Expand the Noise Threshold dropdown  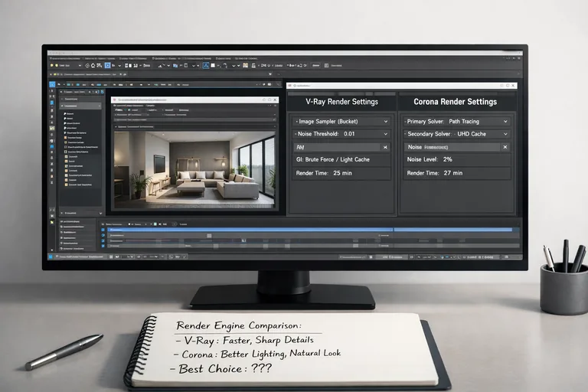[x=384, y=134]
